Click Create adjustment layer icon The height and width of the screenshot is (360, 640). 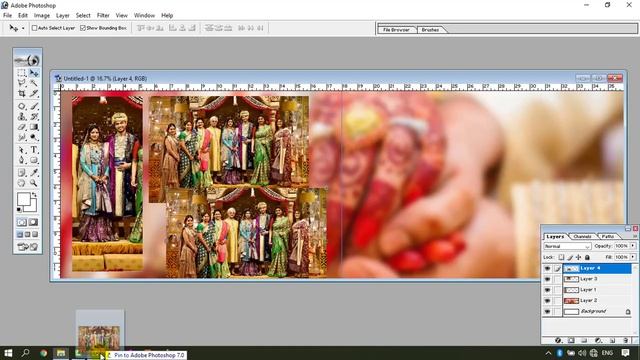[598, 340]
